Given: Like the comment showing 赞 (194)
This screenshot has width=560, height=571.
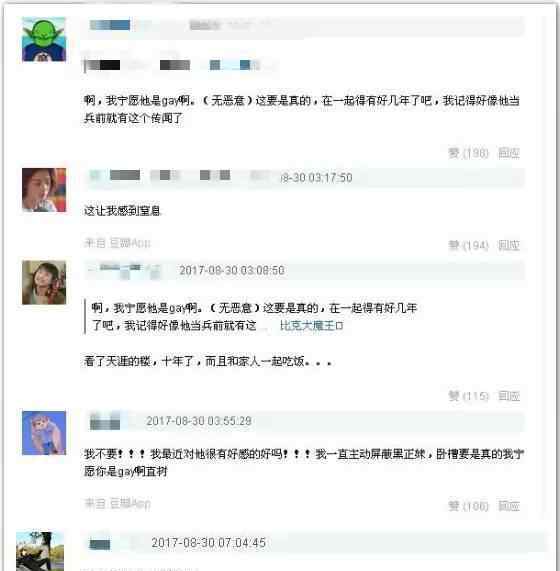Looking at the screenshot, I should click(x=468, y=245).
